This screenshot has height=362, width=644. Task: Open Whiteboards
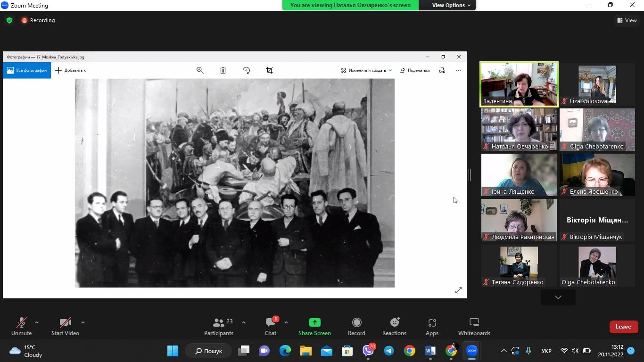coord(474,327)
